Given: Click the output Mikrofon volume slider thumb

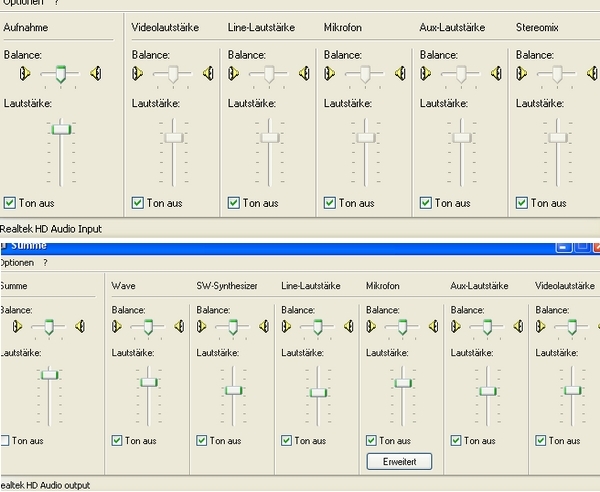Looking at the screenshot, I should (403, 383).
